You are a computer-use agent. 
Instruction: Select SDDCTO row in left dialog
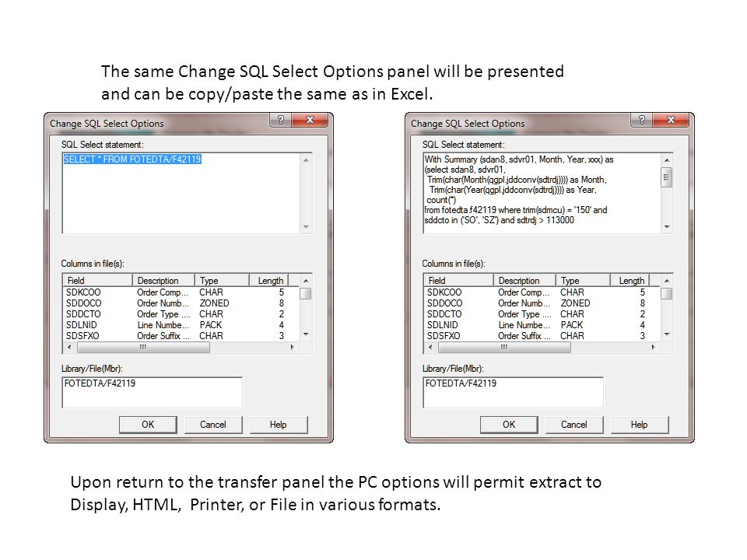click(181, 314)
